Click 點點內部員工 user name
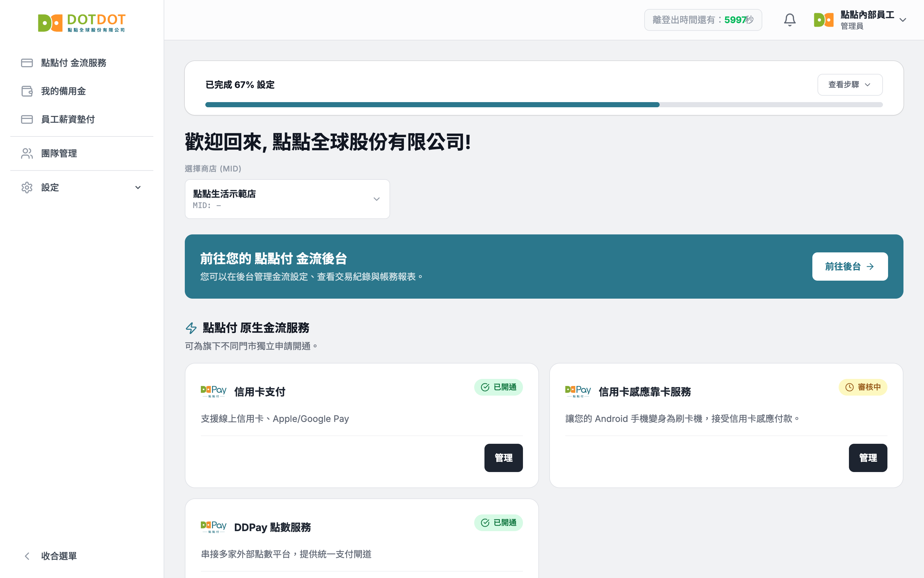Screen dimensions: 924x578 (867, 15)
